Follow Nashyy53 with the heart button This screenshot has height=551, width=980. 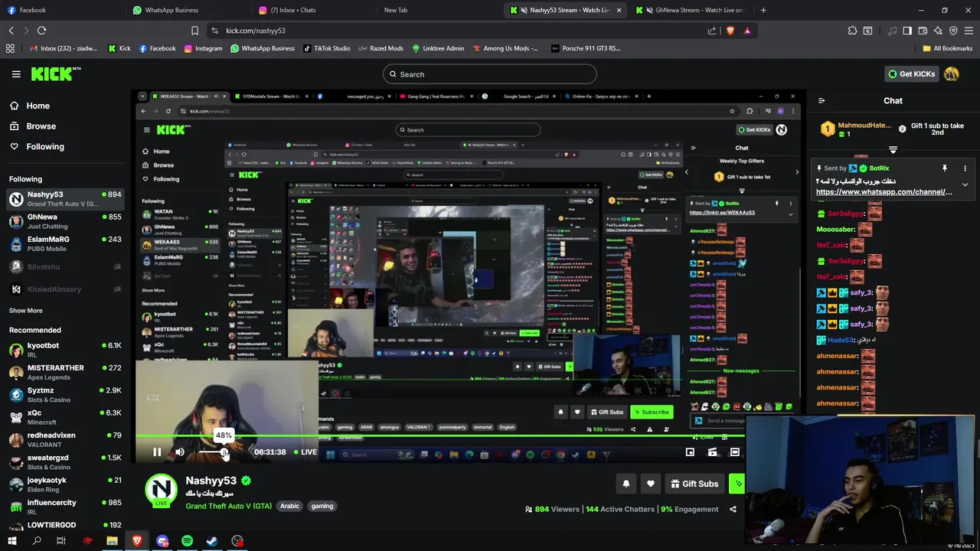tap(651, 484)
